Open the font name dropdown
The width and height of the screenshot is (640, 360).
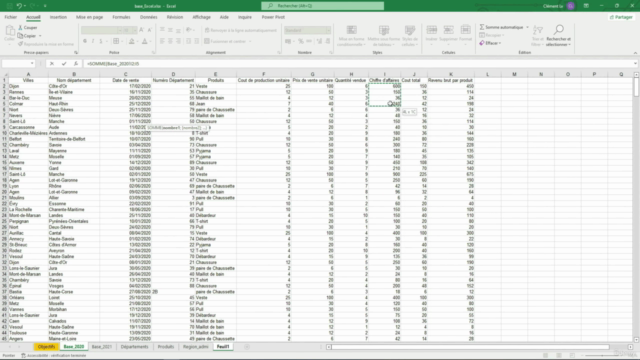(120, 30)
